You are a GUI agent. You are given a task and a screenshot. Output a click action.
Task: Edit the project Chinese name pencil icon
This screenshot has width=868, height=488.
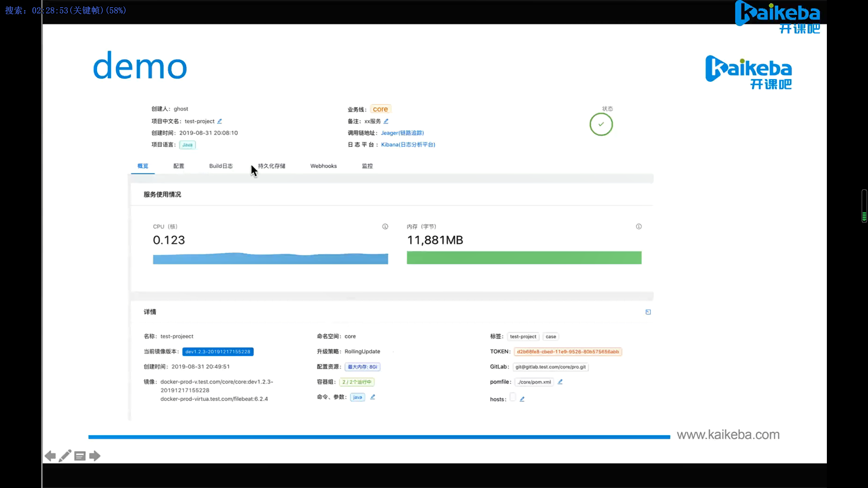tap(220, 121)
